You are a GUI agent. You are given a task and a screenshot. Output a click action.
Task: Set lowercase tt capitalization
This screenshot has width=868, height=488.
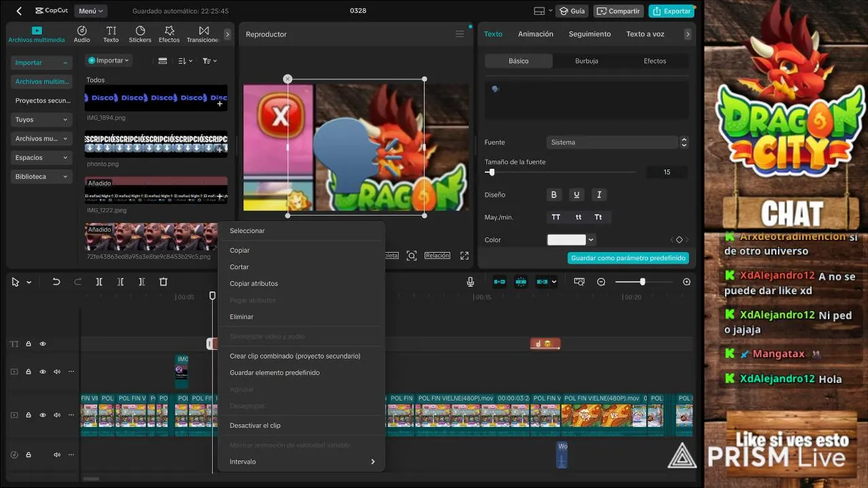(x=578, y=217)
